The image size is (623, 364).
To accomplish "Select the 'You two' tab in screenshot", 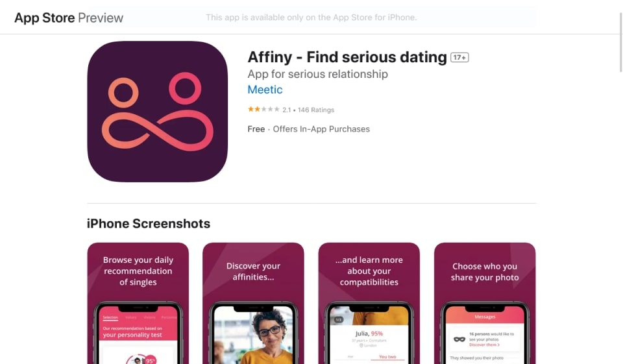I will (387, 356).
